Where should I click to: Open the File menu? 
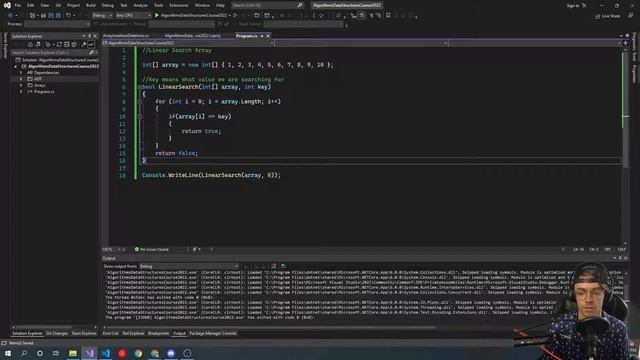tap(18, 5)
